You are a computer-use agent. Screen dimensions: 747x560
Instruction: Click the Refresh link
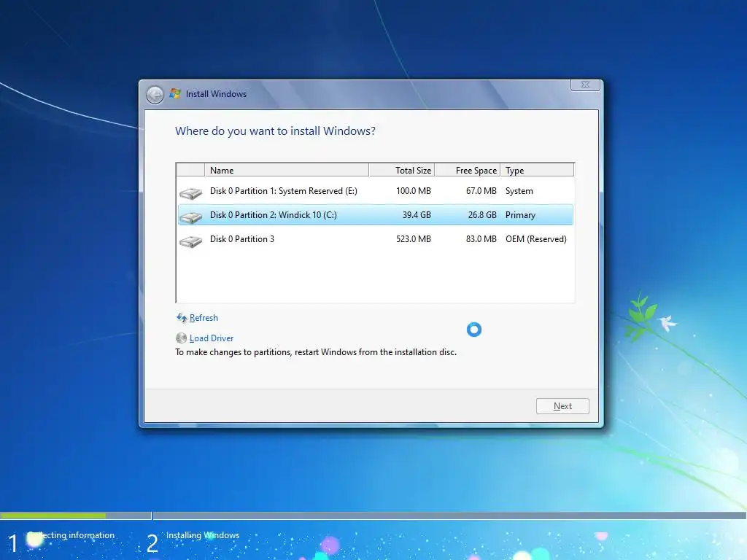click(204, 318)
